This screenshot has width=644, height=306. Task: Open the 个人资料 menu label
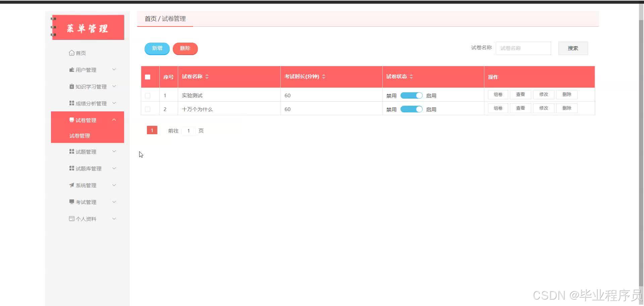click(x=86, y=219)
